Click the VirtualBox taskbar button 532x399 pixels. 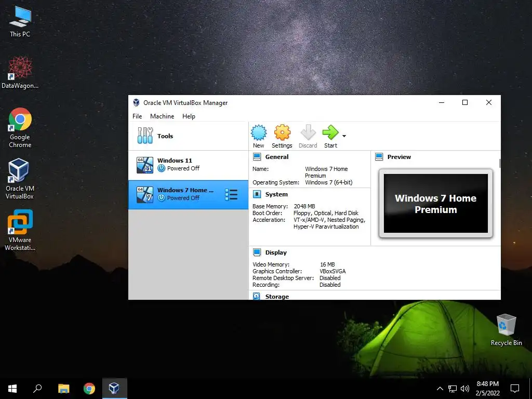[114, 389]
